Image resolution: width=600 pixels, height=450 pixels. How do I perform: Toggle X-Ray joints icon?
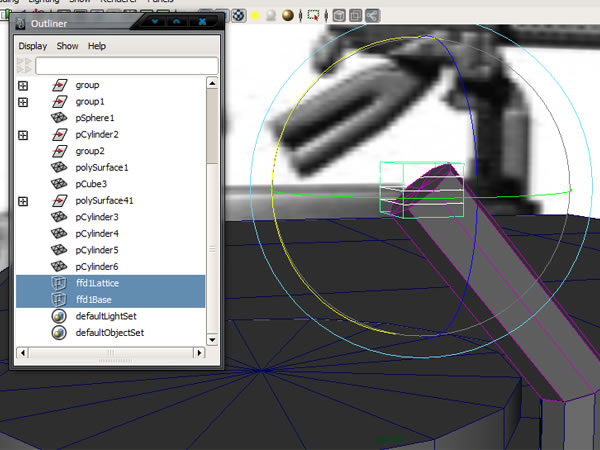click(372, 16)
